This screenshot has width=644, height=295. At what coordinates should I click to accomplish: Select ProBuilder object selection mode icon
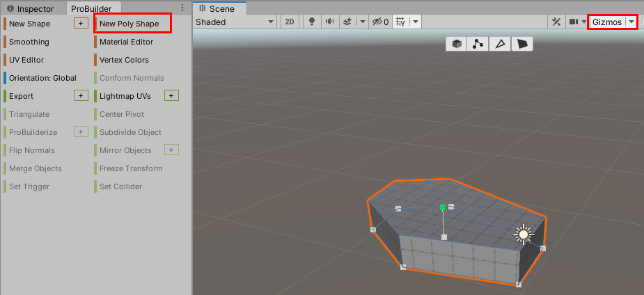click(x=457, y=44)
